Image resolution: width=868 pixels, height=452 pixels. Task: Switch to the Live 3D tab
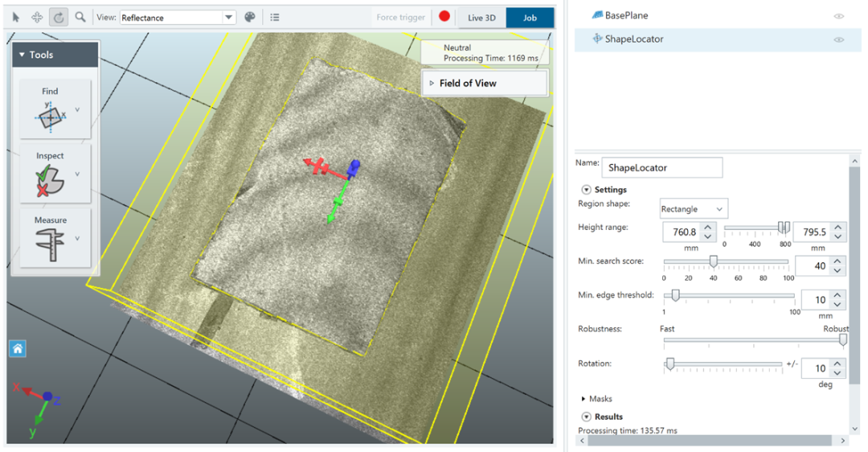(481, 18)
